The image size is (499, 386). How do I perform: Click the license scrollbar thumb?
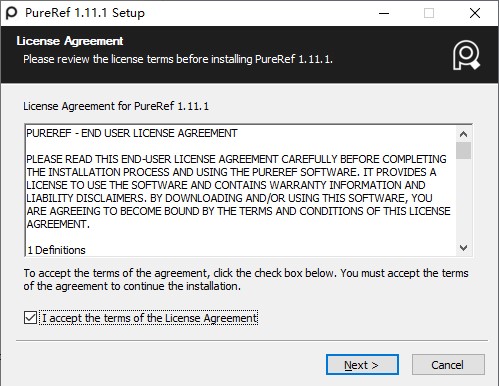463,151
